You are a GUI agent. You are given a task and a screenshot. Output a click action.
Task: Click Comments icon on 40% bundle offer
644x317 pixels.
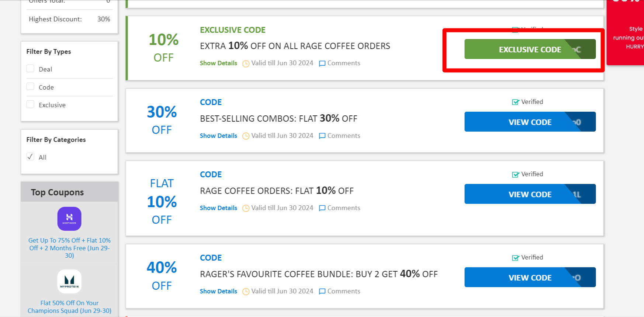tap(322, 292)
